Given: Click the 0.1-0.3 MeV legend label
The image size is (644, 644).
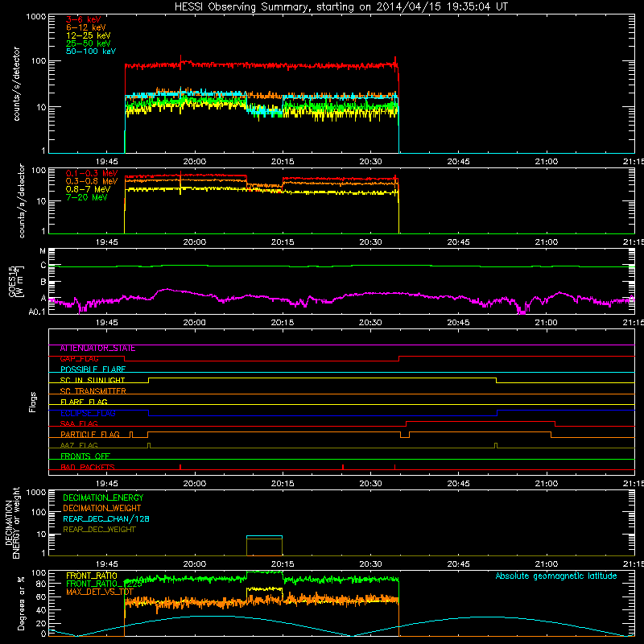Looking at the screenshot, I should (x=92, y=173).
